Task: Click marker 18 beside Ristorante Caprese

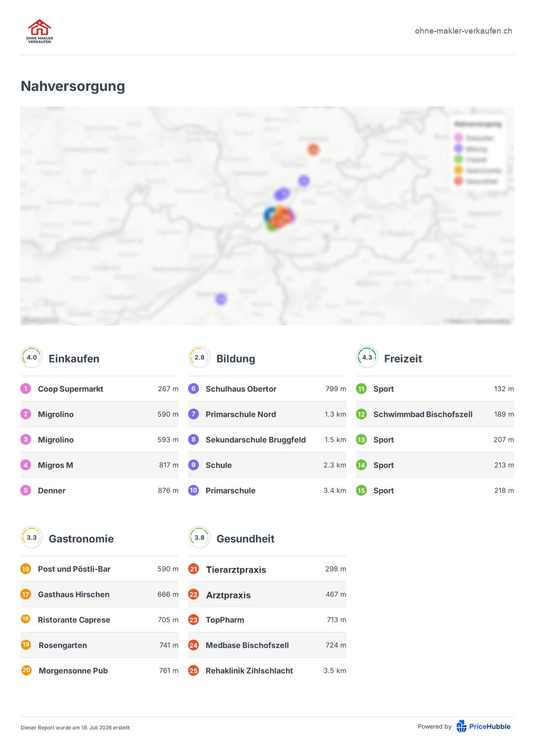Action: [x=26, y=619]
